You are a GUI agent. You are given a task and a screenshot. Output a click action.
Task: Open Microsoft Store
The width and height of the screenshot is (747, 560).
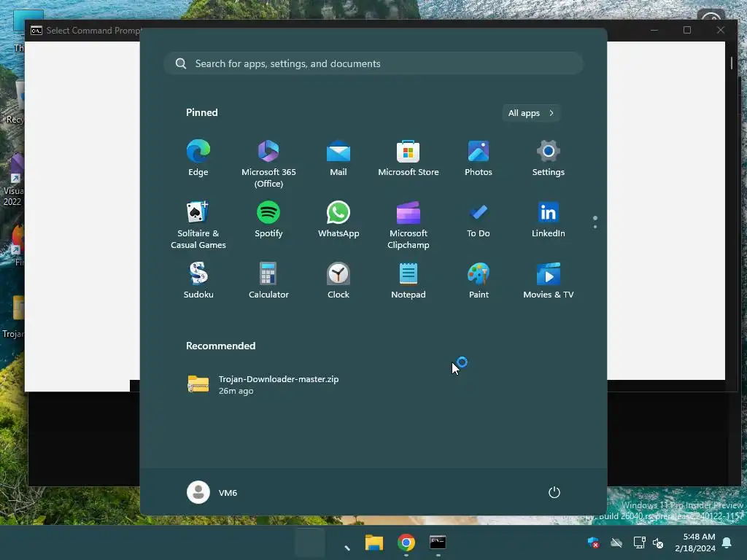click(409, 158)
